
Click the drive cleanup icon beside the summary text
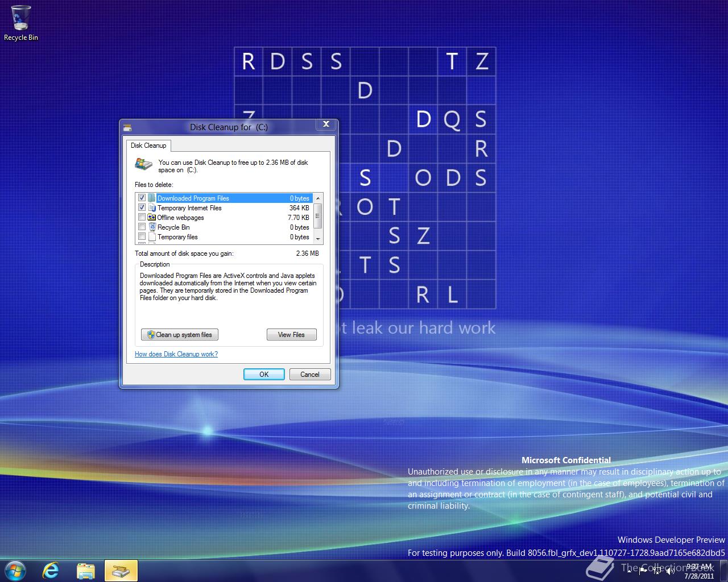point(143,164)
